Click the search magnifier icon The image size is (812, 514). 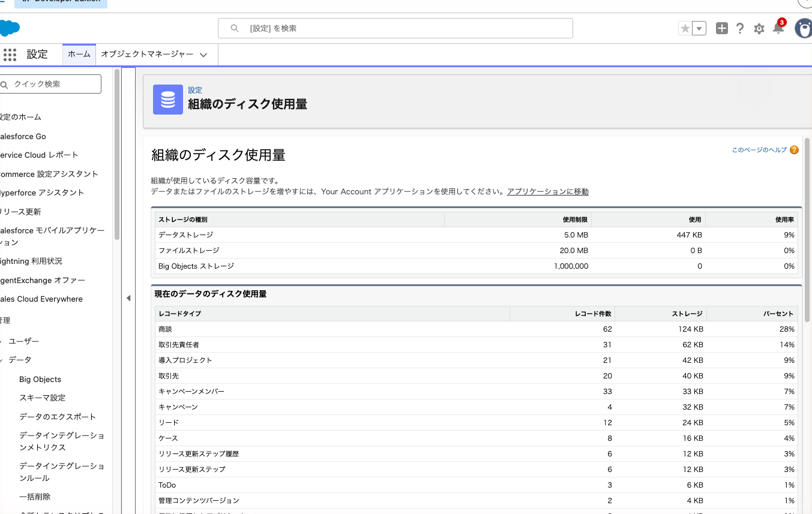pos(235,28)
